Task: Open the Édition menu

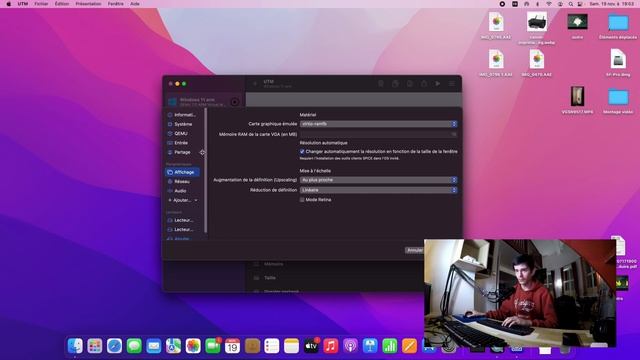Action: 62,4
